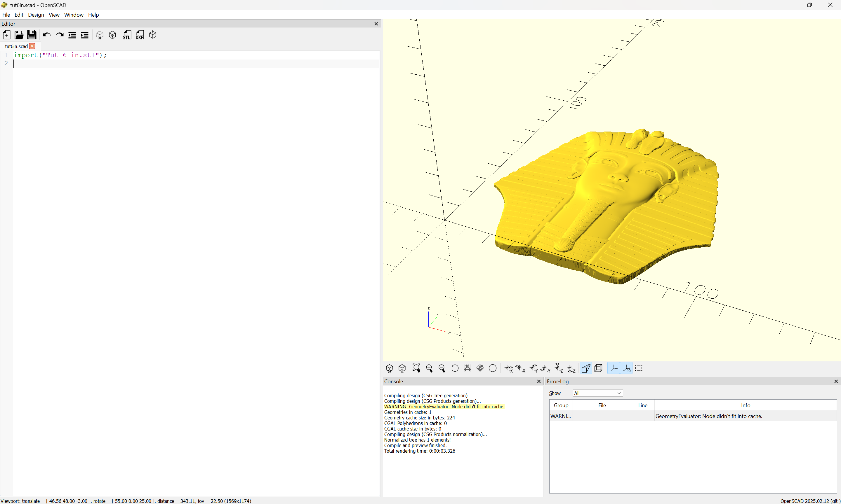Click the Render icon in editor toolbar
The height and width of the screenshot is (504, 841).
click(112, 35)
